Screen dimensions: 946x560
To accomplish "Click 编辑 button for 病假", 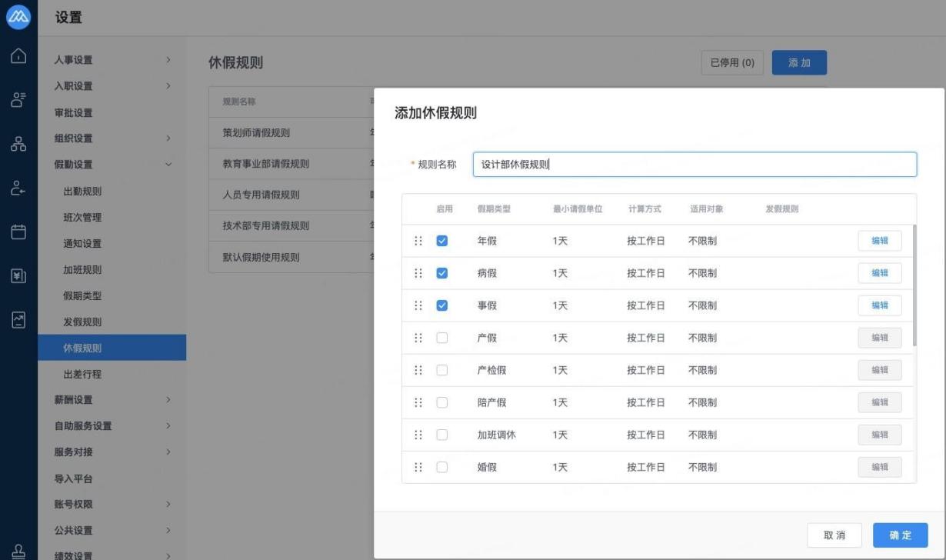I will 880,273.
